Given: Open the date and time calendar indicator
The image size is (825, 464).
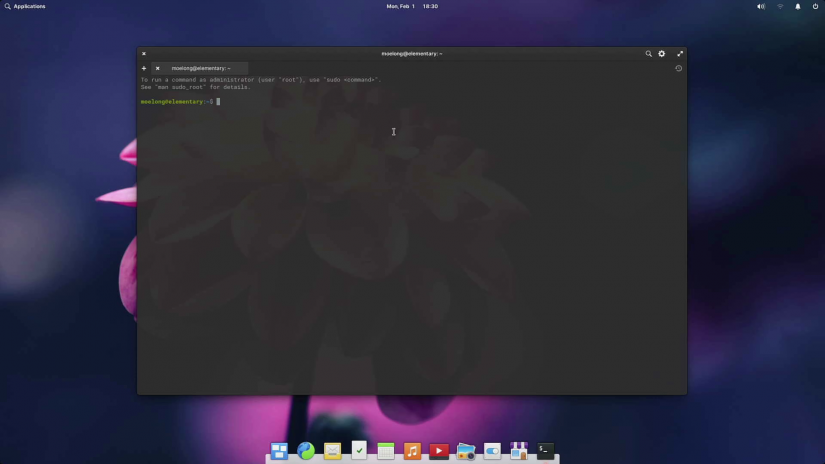Looking at the screenshot, I should (412, 6).
